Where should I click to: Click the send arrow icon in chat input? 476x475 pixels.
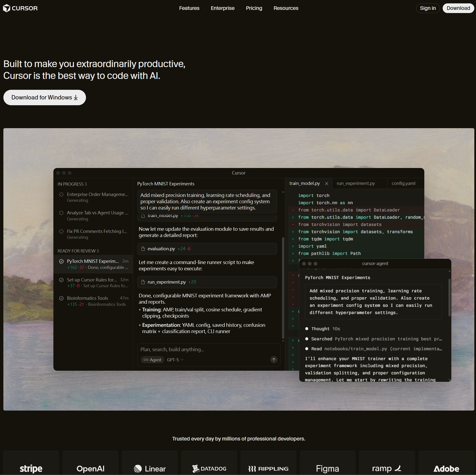[x=273, y=360]
